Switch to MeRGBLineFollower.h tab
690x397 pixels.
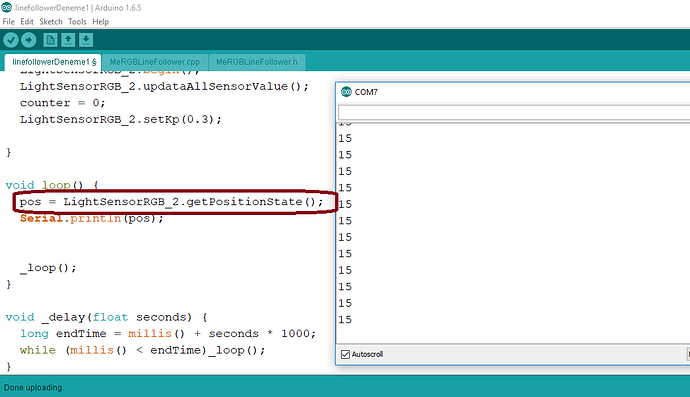coord(257,62)
